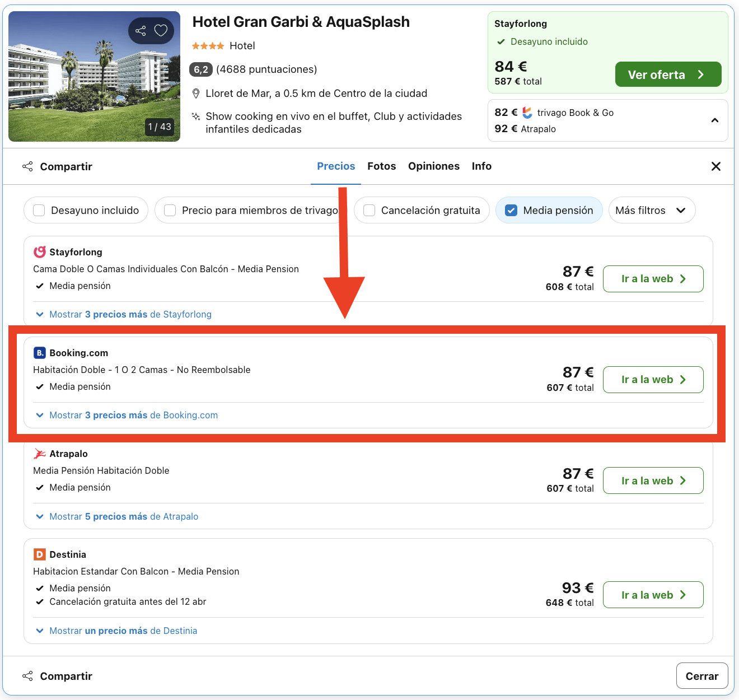Viewport: 739px width, 700px height.
Task: Switch to the Fotos tab
Action: 381,166
